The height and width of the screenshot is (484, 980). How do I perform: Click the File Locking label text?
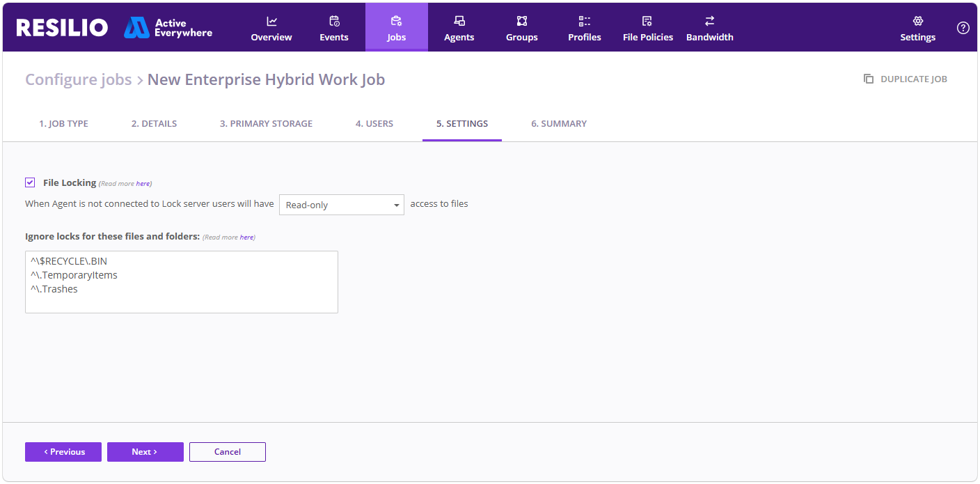[70, 182]
